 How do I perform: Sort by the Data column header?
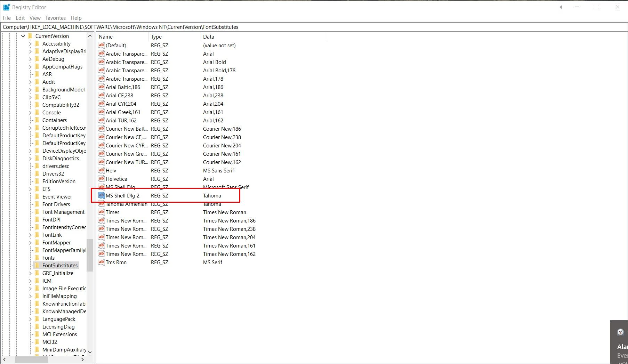click(263, 37)
